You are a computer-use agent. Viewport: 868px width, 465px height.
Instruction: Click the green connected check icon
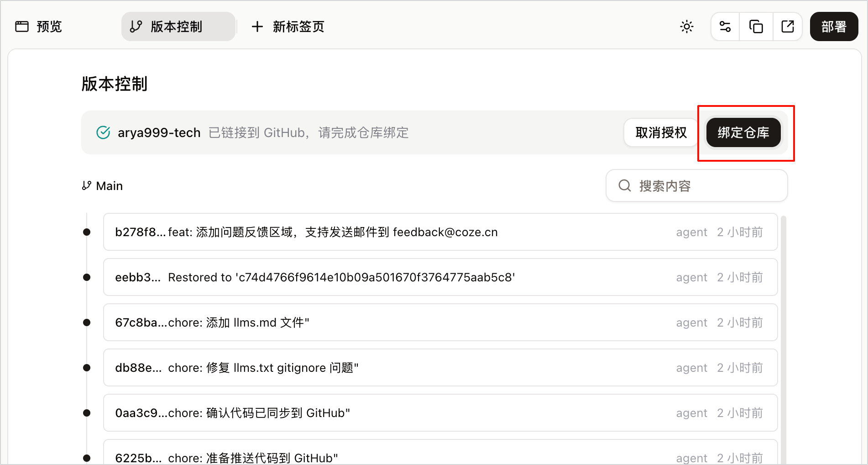[x=103, y=132]
